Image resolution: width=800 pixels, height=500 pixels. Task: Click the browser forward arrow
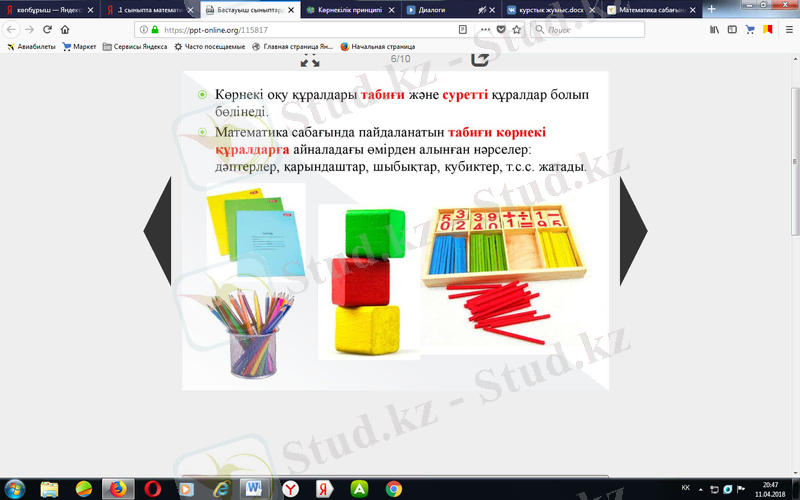[x=29, y=30]
